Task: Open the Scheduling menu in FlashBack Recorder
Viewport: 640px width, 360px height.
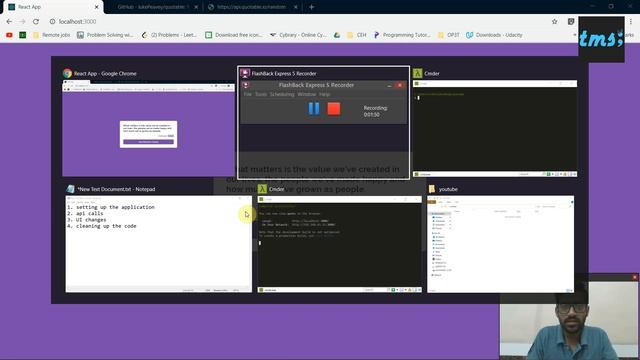Action: coord(282,94)
